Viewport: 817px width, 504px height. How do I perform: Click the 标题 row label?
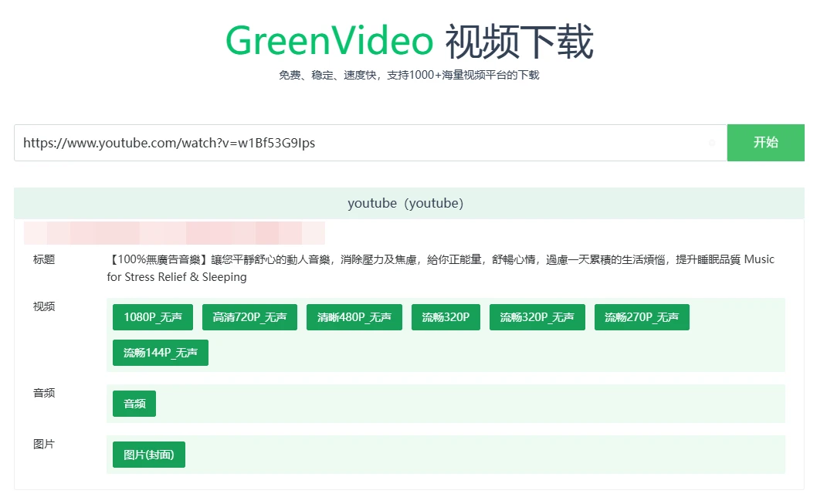(44, 259)
